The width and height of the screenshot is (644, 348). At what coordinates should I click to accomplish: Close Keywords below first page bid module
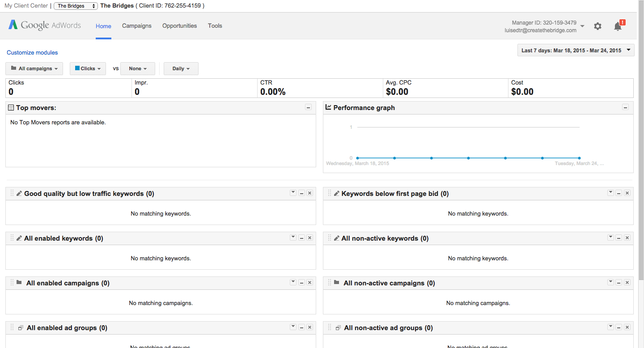point(627,193)
